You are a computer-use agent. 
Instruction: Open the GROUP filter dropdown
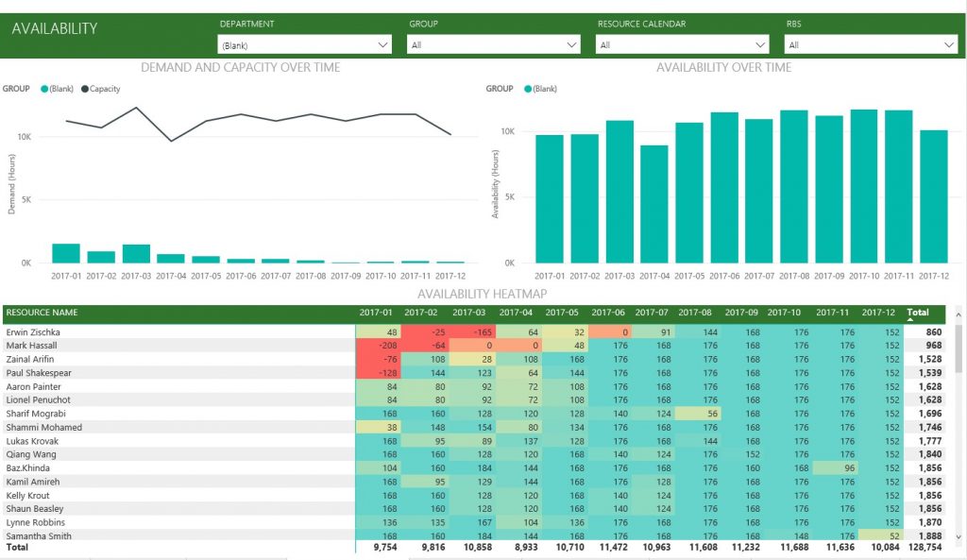571,43
